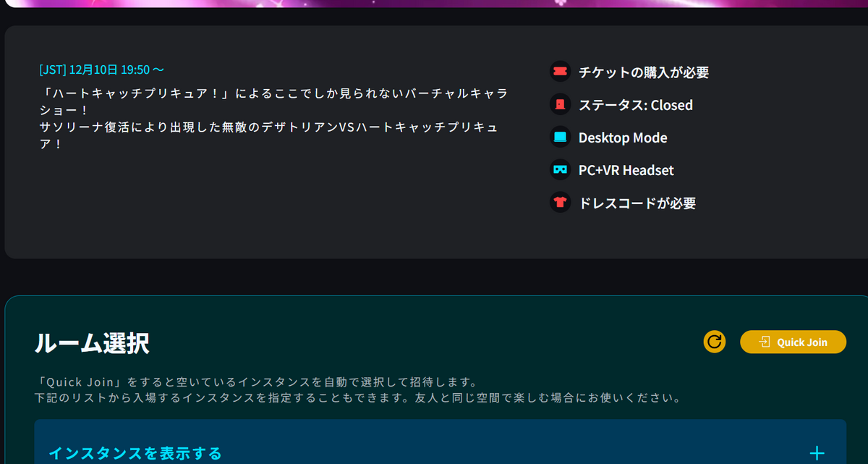Image resolution: width=868 pixels, height=464 pixels.
Task: Click the red T-shirt dress code icon
Action: tap(560, 203)
